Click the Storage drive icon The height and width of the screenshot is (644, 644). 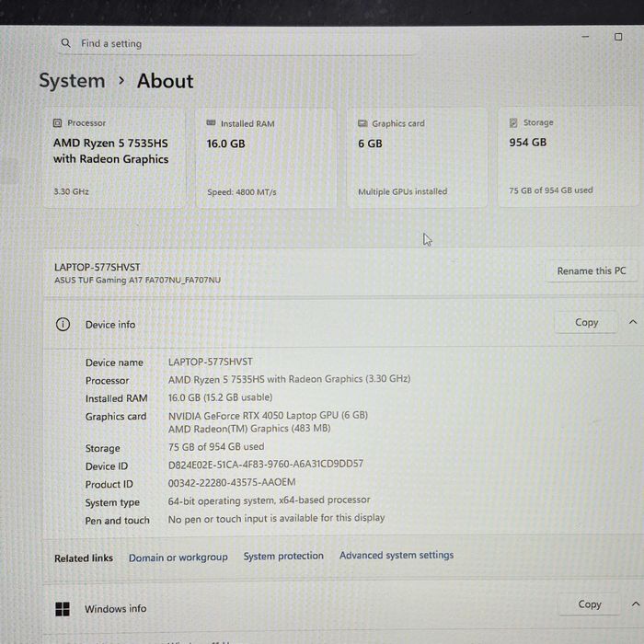click(x=513, y=122)
